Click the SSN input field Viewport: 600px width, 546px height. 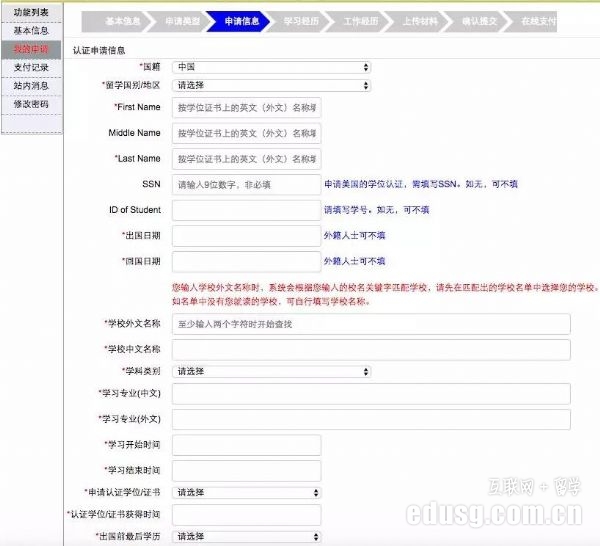tap(246, 185)
